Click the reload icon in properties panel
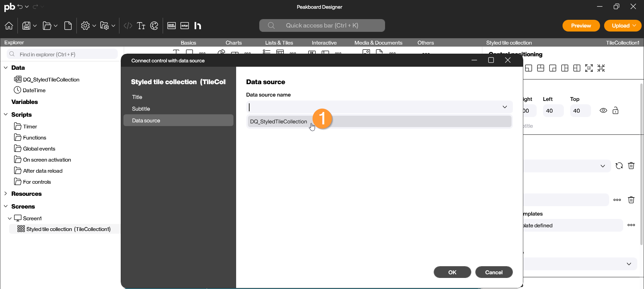644x289 pixels. (619, 166)
